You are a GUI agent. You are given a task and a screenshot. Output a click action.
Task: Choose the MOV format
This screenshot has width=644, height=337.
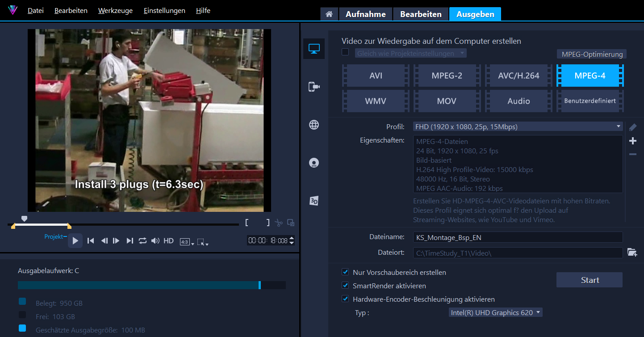click(x=447, y=101)
